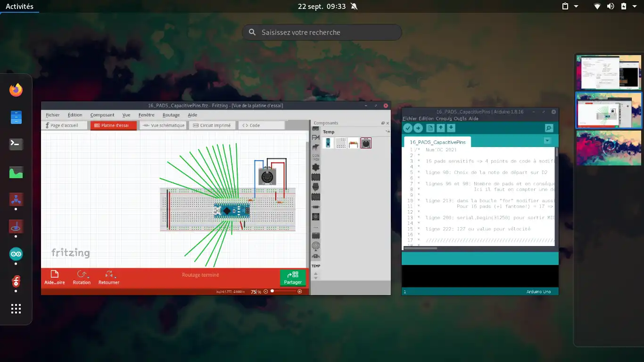The width and height of the screenshot is (644, 362).
Task: Open Composant menu in Fritzing
Action: [x=102, y=115]
